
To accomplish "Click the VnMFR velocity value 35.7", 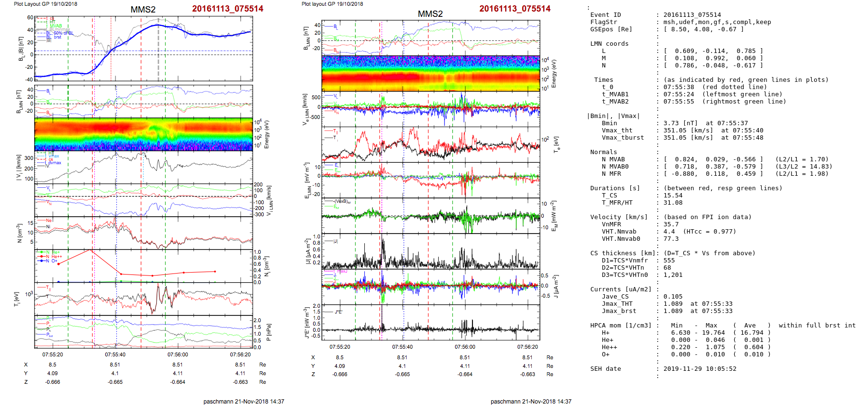I will point(671,224).
